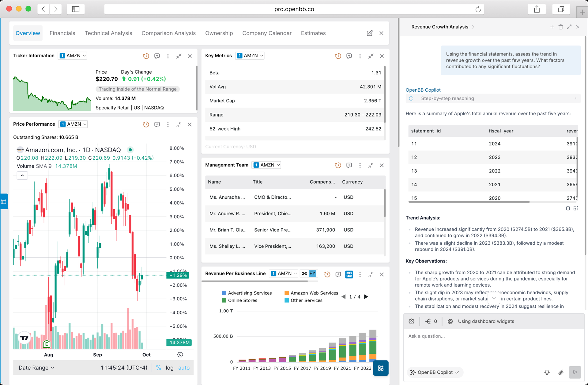Viewport: 588px width, 385px height.
Task: Open Key Metrics three-dot menu
Action: (x=360, y=56)
